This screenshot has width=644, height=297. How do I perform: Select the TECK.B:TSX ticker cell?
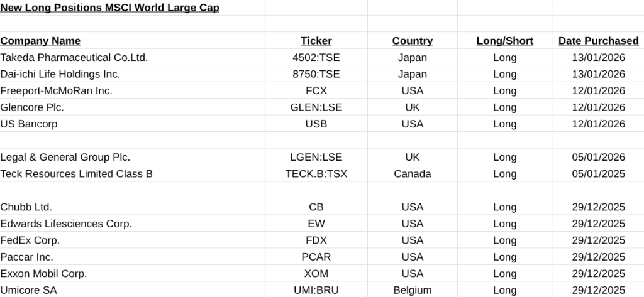(x=316, y=174)
